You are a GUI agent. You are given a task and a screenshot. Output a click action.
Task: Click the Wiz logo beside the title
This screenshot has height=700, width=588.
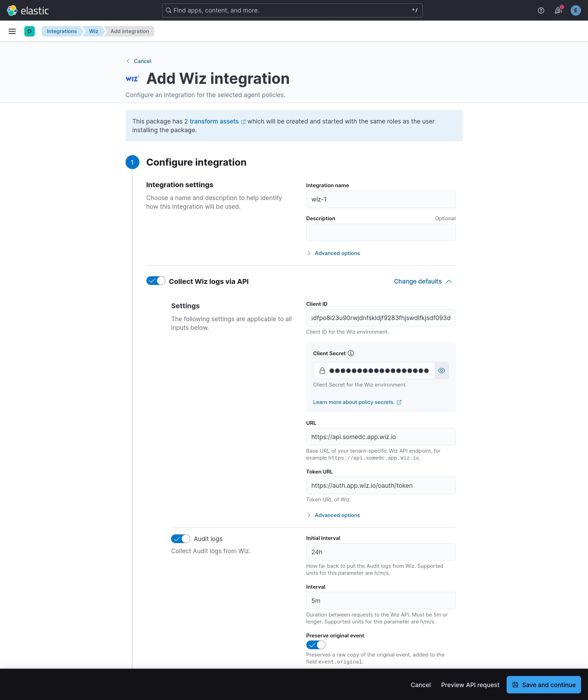(132, 79)
